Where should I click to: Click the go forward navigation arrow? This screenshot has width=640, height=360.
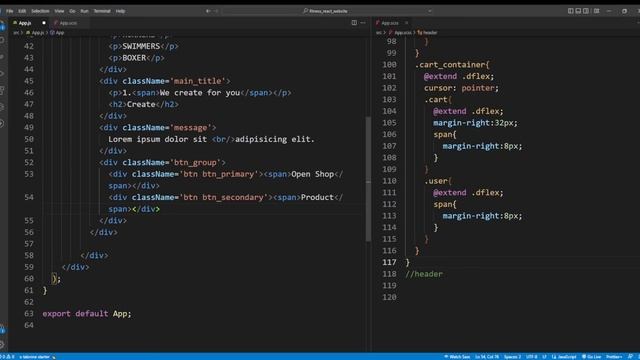pyautogui.click(x=216, y=11)
